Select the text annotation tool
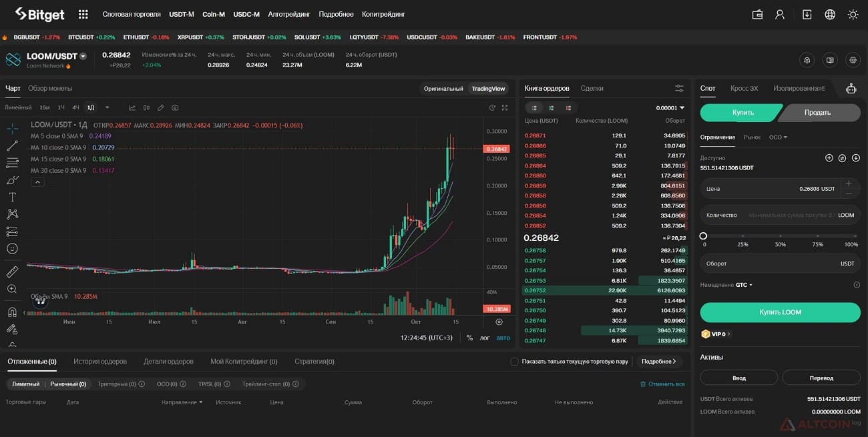This screenshot has width=868, height=437. coord(12,197)
